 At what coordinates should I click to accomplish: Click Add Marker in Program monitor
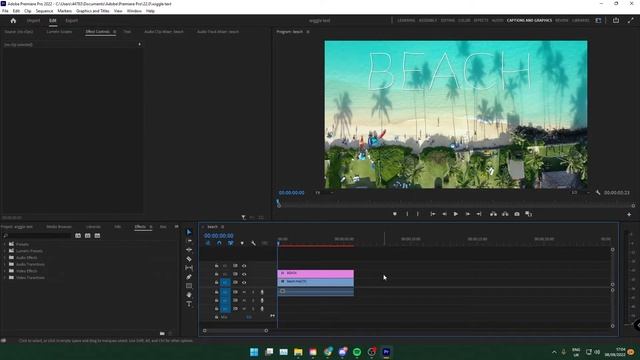395,214
